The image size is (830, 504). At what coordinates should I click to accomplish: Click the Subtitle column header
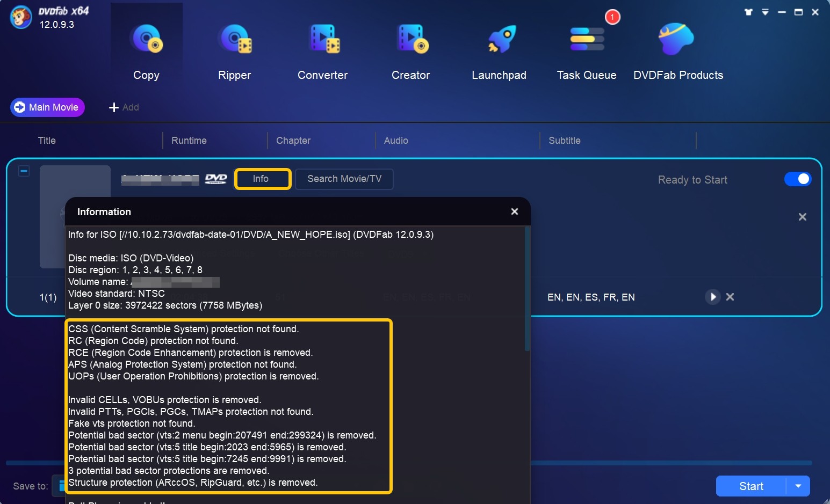[565, 141]
